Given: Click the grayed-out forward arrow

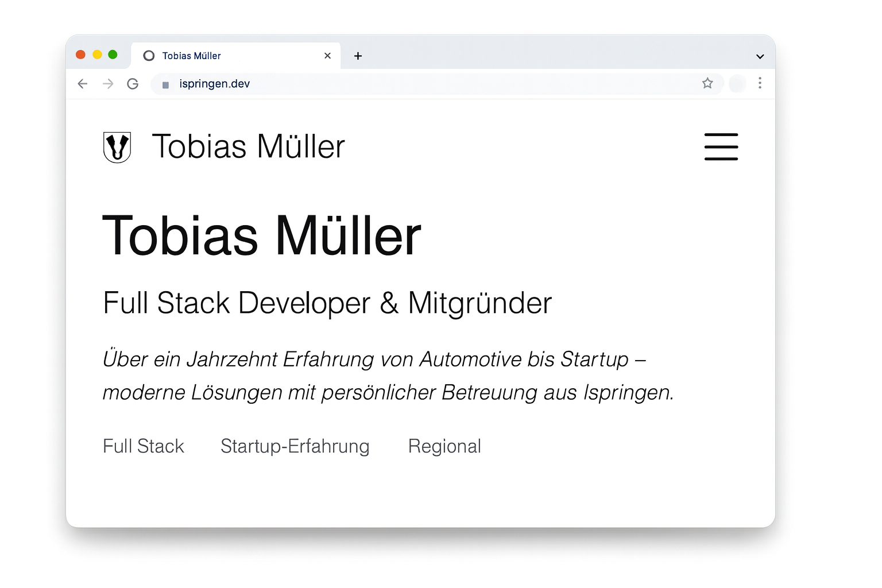Looking at the screenshot, I should point(108,84).
